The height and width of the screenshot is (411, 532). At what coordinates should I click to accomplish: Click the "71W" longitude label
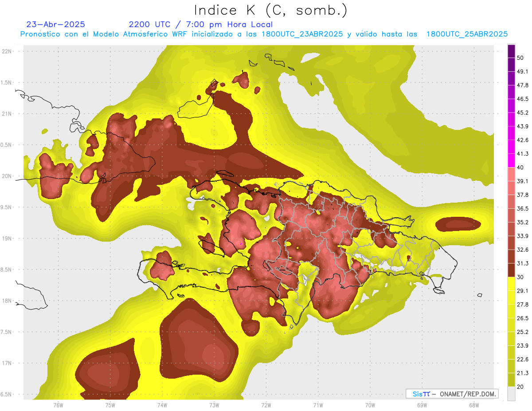pos(318,405)
